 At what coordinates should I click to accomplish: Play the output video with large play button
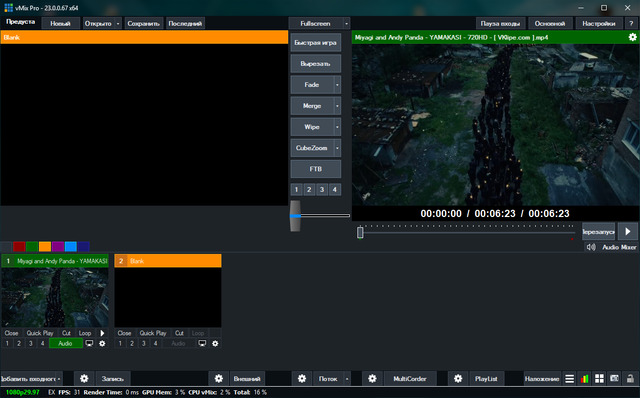628,231
